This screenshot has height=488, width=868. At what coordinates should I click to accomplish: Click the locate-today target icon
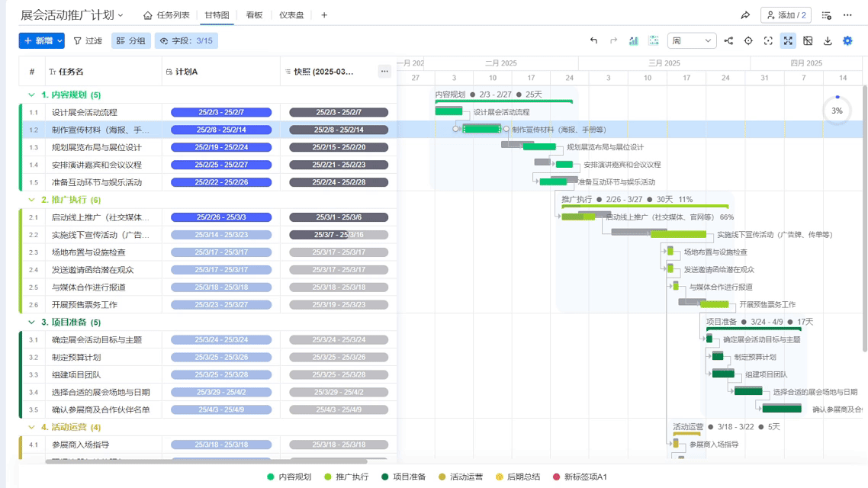(x=748, y=41)
